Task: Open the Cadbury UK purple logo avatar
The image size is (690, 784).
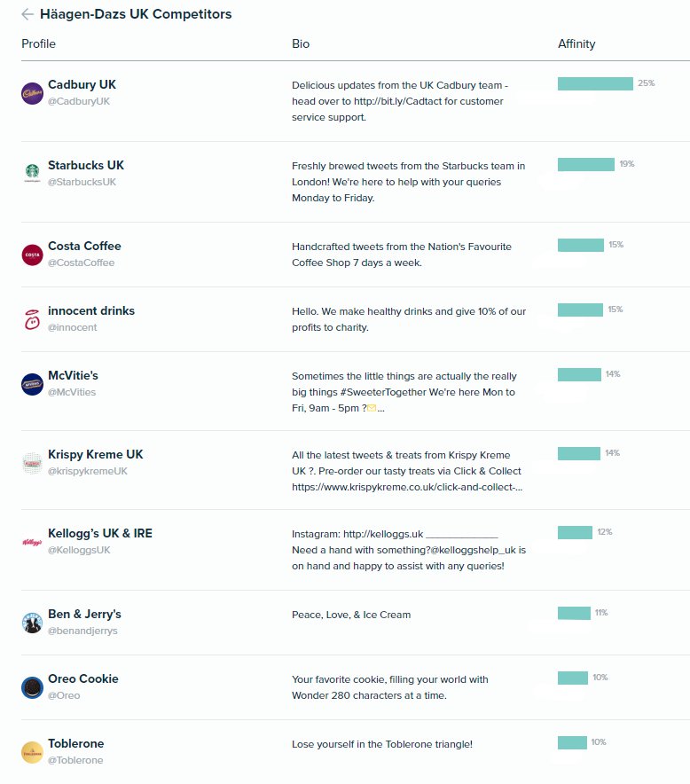Action: point(32,93)
